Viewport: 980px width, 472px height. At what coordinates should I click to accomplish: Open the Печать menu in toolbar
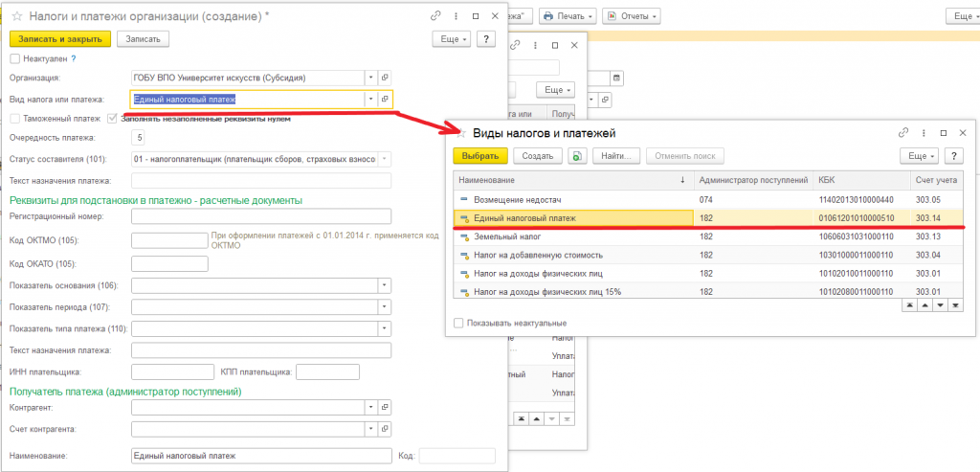click(x=568, y=16)
